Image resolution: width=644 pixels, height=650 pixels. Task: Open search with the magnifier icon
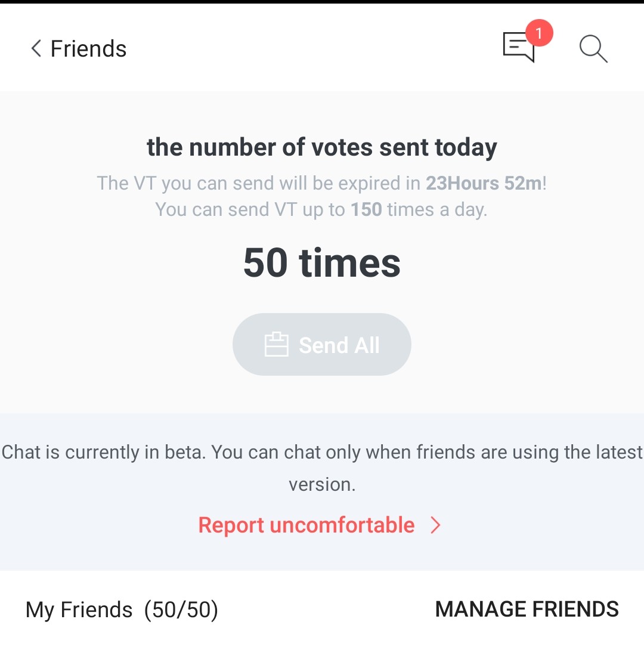pos(593,49)
